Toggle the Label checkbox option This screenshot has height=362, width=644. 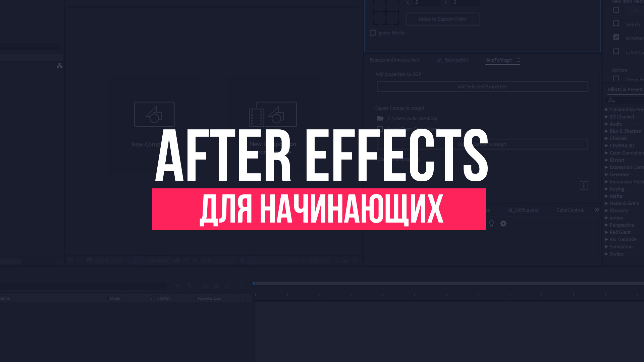(616, 51)
